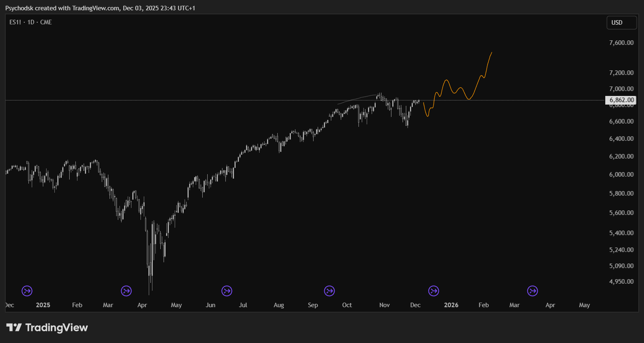Open the USD currency selector

point(621,23)
